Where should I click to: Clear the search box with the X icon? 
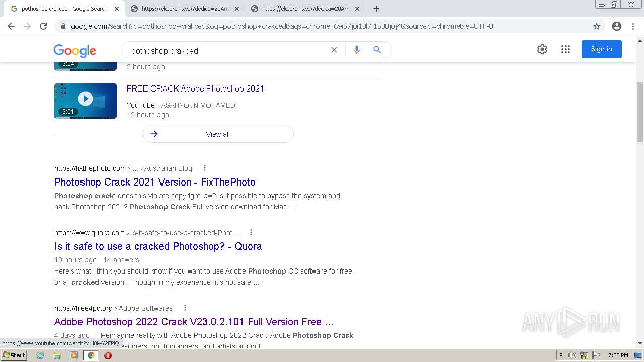(334, 50)
